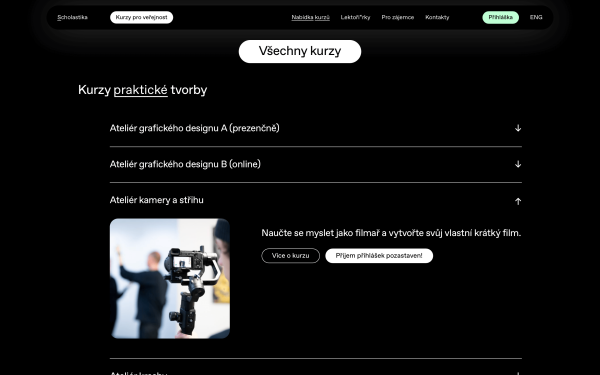Open camera gimbal course photo
The width and height of the screenshot is (600, 375).
(x=170, y=278)
